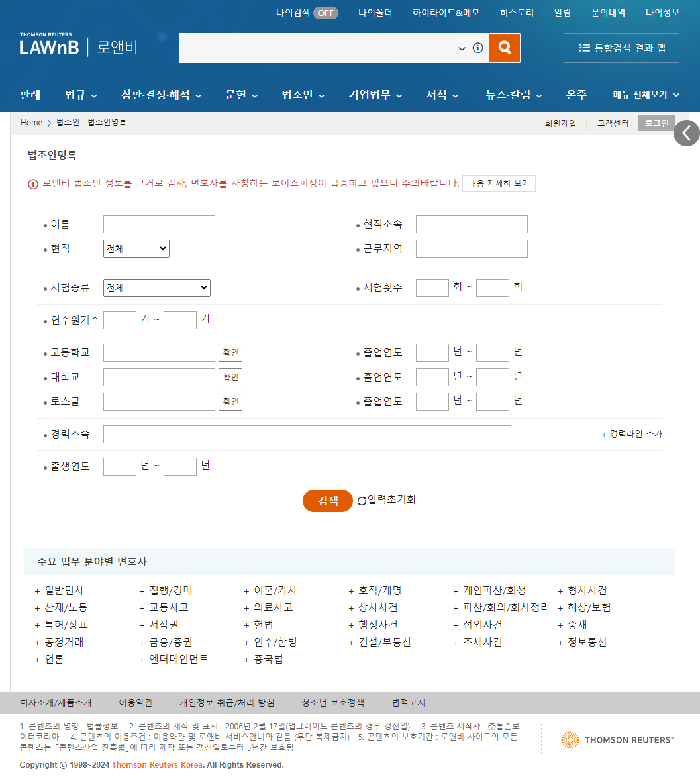Open 법적고지 footer link
The height and width of the screenshot is (781, 700).
(x=409, y=703)
